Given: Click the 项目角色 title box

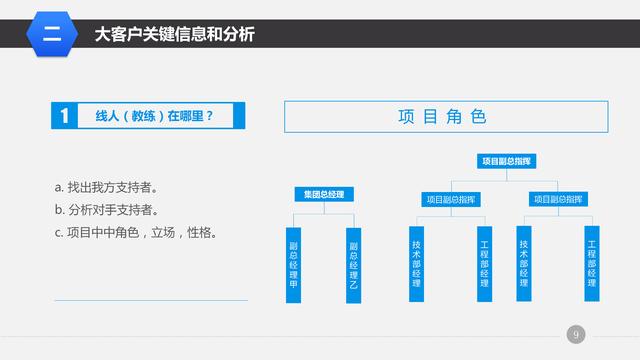Looking at the screenshot, I should coord(446,117).
